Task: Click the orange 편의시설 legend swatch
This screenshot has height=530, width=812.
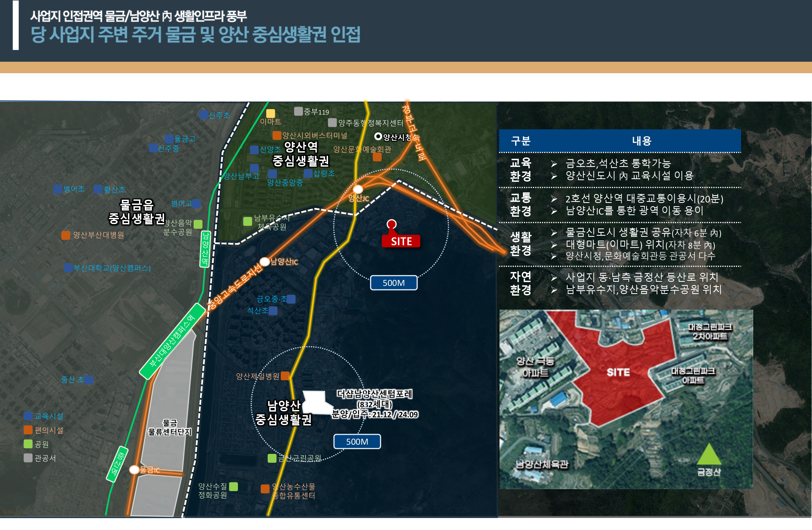Action: [x=28, y=430]
